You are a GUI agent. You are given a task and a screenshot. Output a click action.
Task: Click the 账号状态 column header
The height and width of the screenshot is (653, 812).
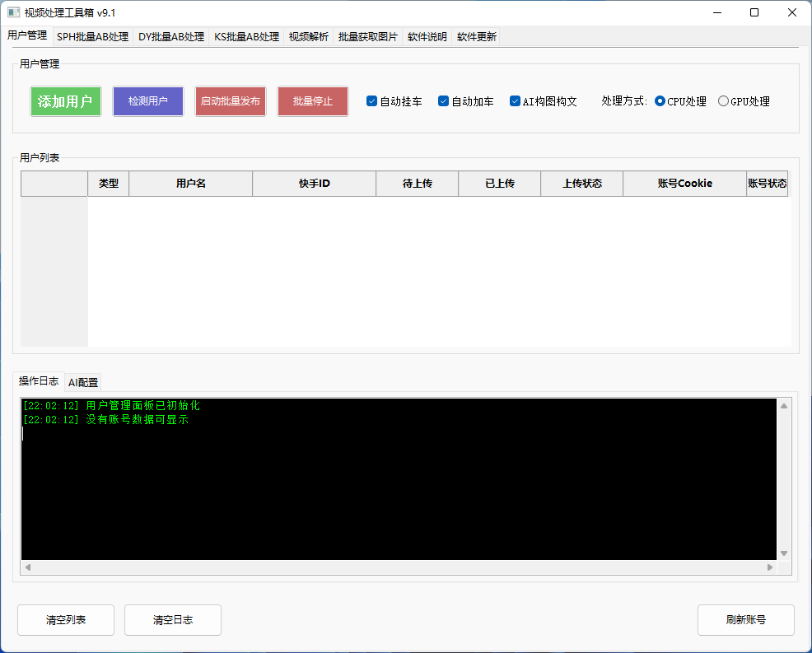point(768,184)
